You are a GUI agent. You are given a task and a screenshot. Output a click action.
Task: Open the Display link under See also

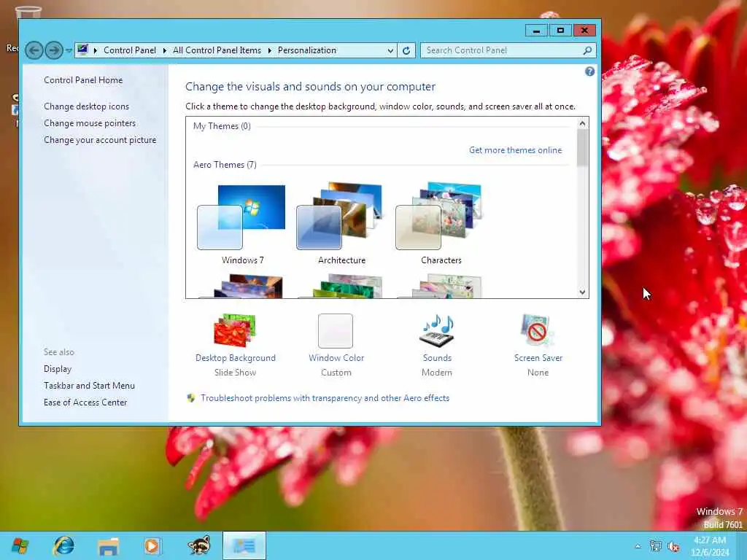click(x=58, y=368)
